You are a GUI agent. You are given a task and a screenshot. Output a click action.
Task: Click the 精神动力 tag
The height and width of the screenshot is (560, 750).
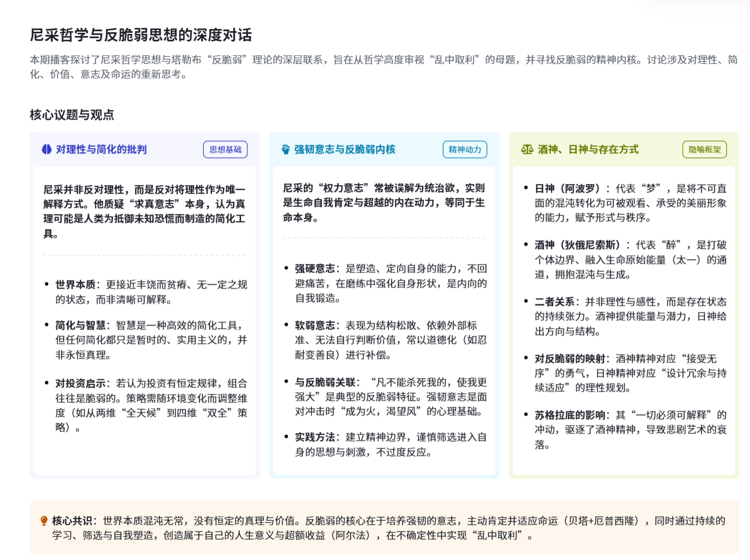coord(465,149)
